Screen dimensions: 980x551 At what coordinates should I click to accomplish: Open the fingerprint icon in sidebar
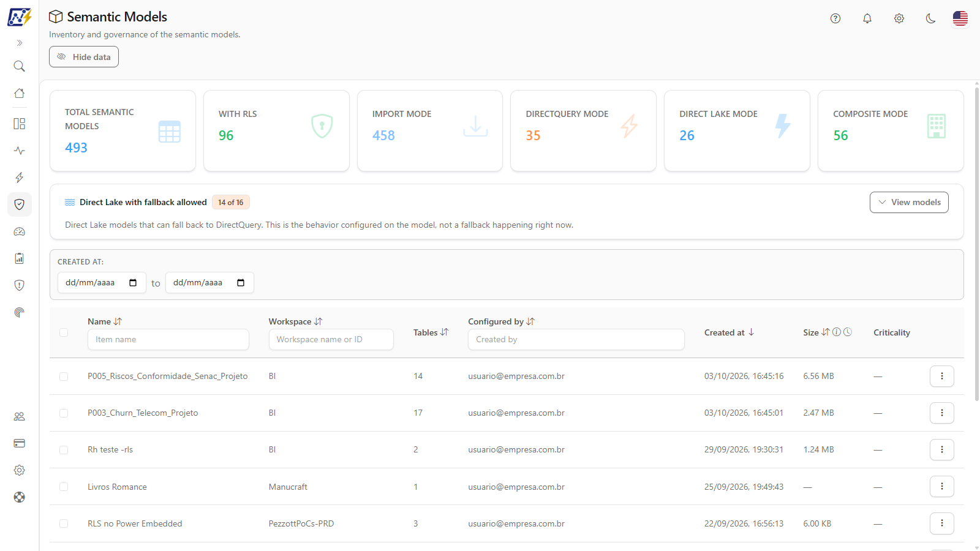(20, 312)
